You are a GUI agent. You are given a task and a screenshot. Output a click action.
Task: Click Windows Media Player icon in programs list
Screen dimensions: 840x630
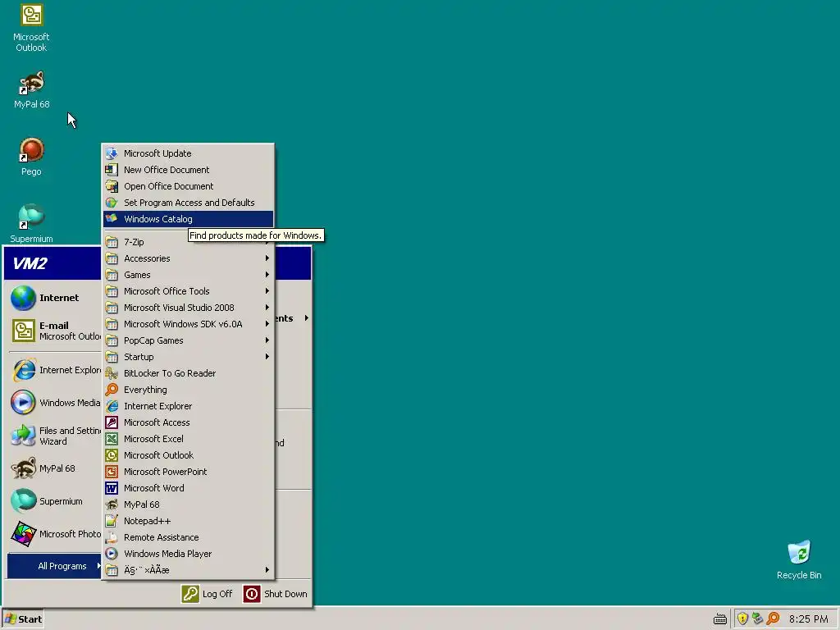(112, 554)
